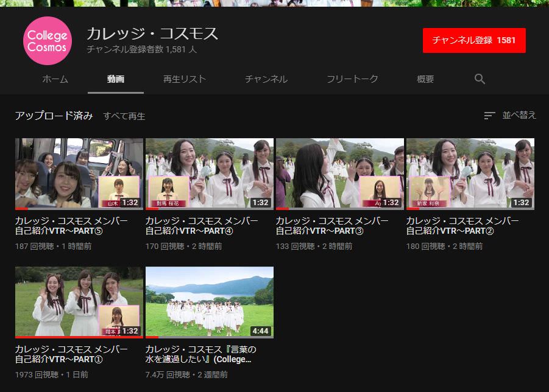Click 187 回視聴・1 時間前 metadata

coord(53,246)
